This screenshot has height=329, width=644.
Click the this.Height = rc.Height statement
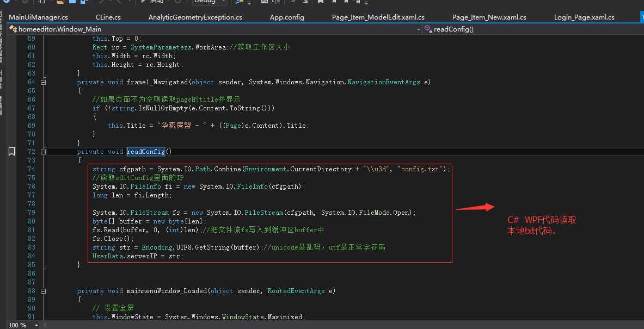[138, 65]
